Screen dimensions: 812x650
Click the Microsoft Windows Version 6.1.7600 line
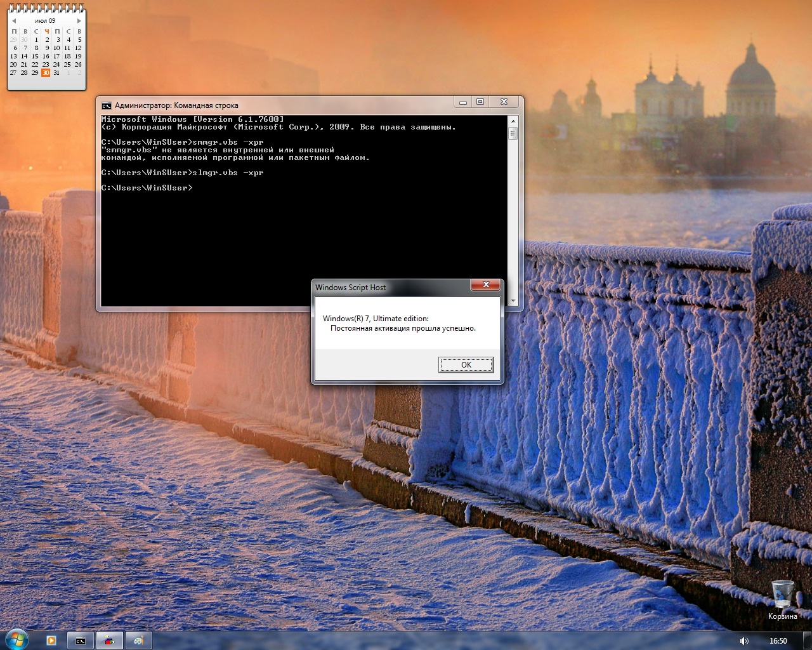click(x=192, y=119)
